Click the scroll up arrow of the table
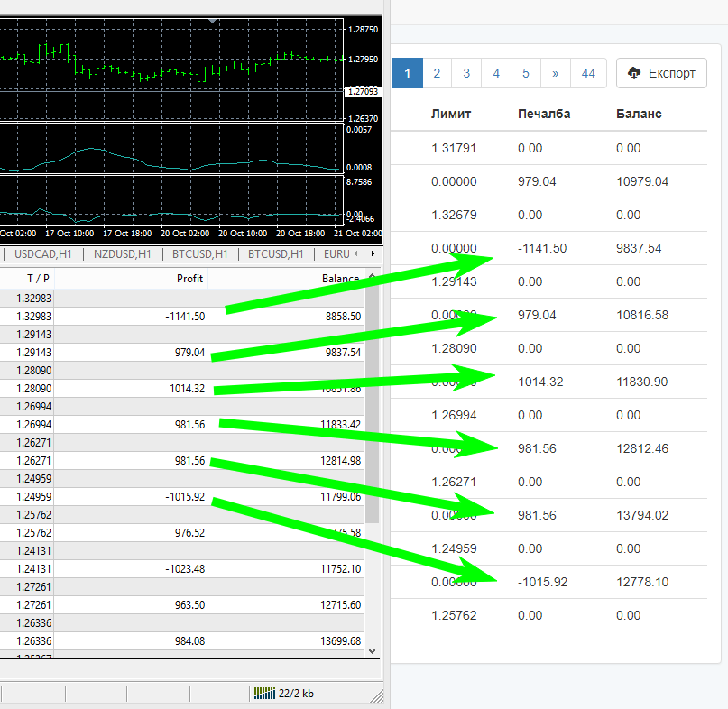Screen dimensions: 728x709 (x=371, y=278)
